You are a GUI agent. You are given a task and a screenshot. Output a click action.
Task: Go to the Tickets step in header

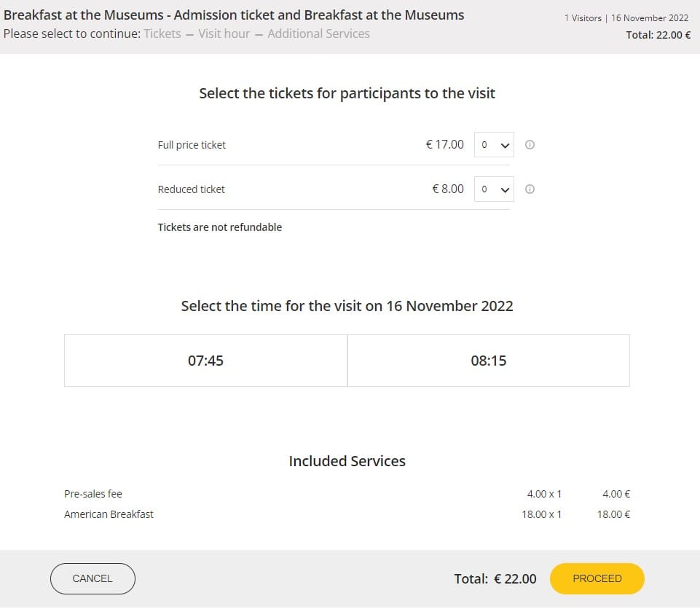click(162, 34)
